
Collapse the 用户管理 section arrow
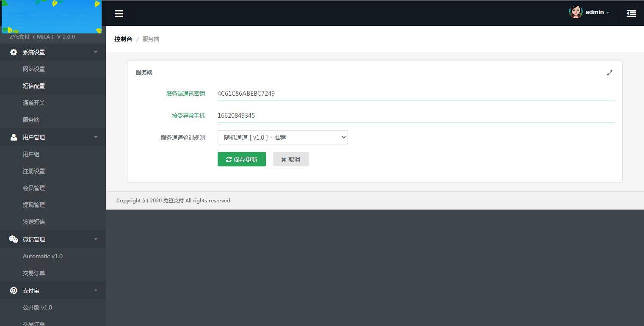tap(96, 137)
